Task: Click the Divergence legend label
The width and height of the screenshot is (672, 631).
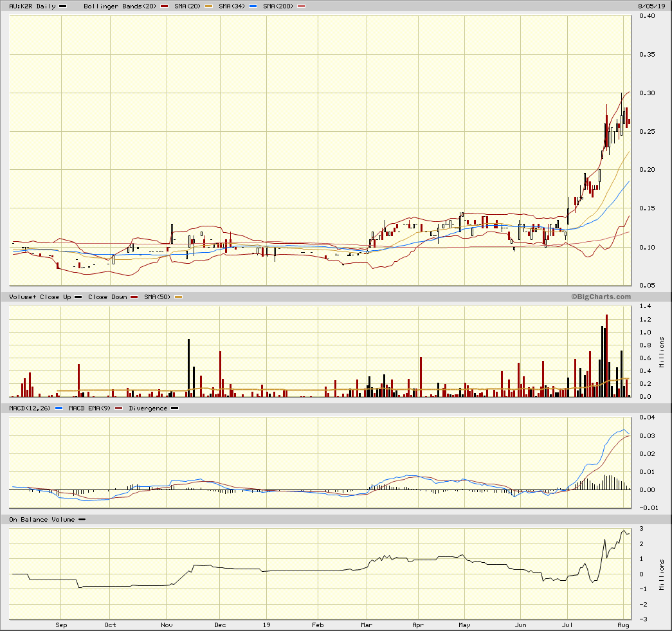Action: pyautogui.click(x=148, y=408)
